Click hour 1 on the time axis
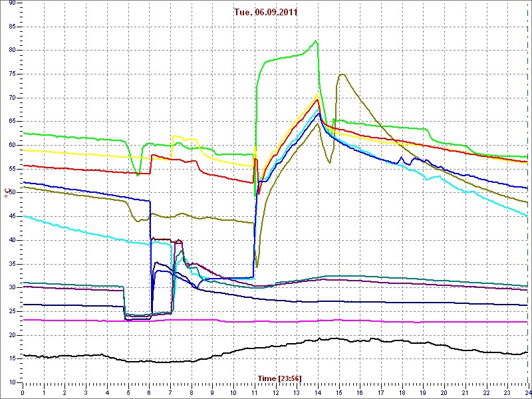 pyautogui.click(x=44, y=393)
